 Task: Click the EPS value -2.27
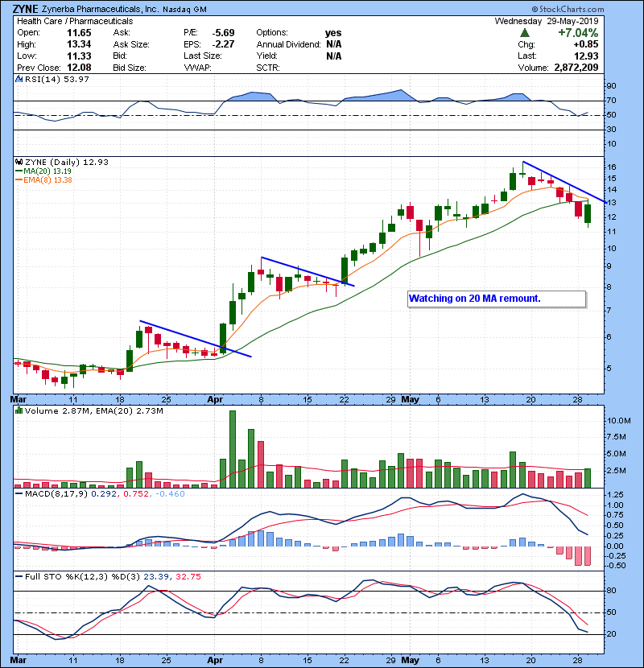coord(223,44)
